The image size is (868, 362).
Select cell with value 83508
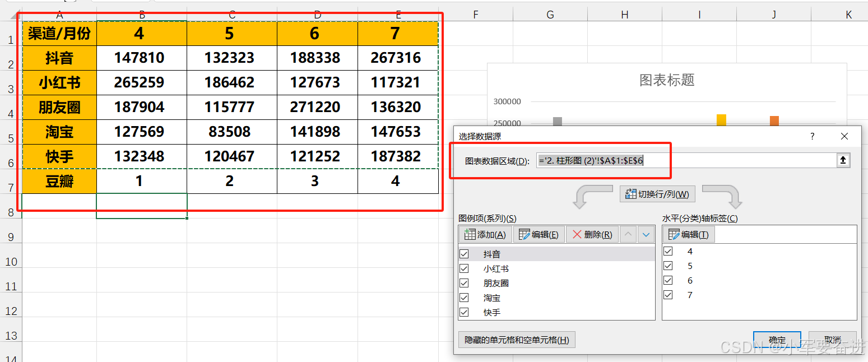click(x=232, y=132)
